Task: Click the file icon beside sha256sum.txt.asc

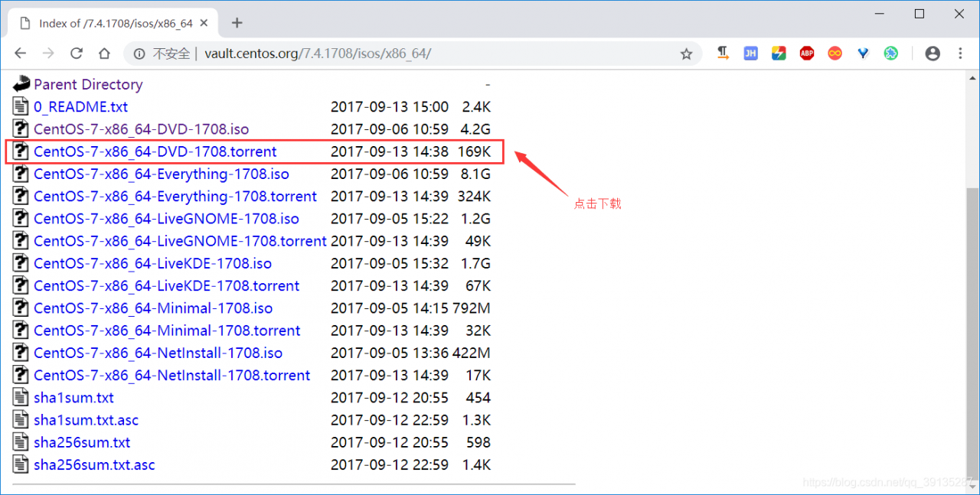Action: 21,464
